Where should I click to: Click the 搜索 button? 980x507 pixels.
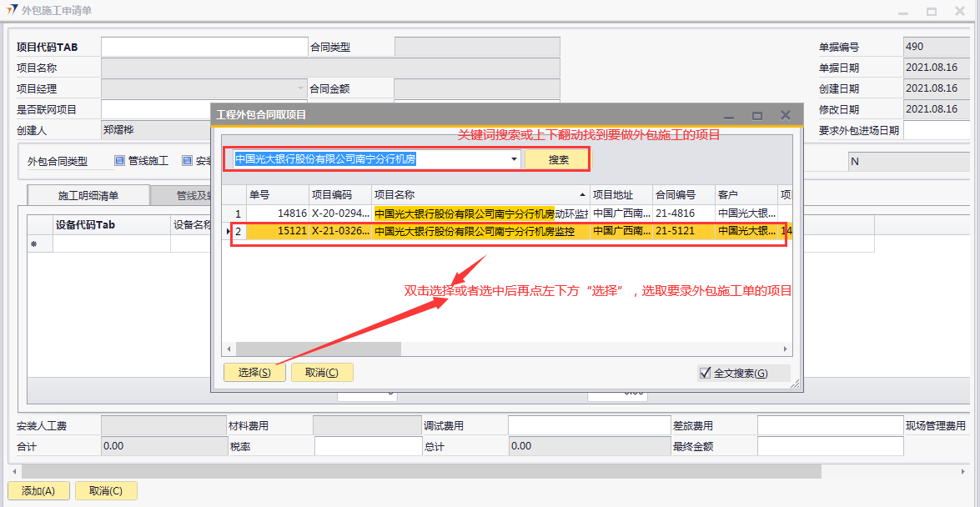pos(558,159)
